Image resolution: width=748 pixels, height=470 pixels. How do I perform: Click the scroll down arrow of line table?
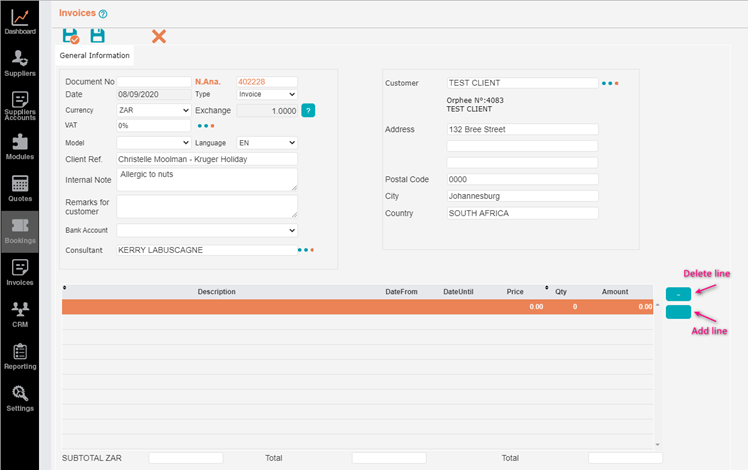tap(657, 444)
